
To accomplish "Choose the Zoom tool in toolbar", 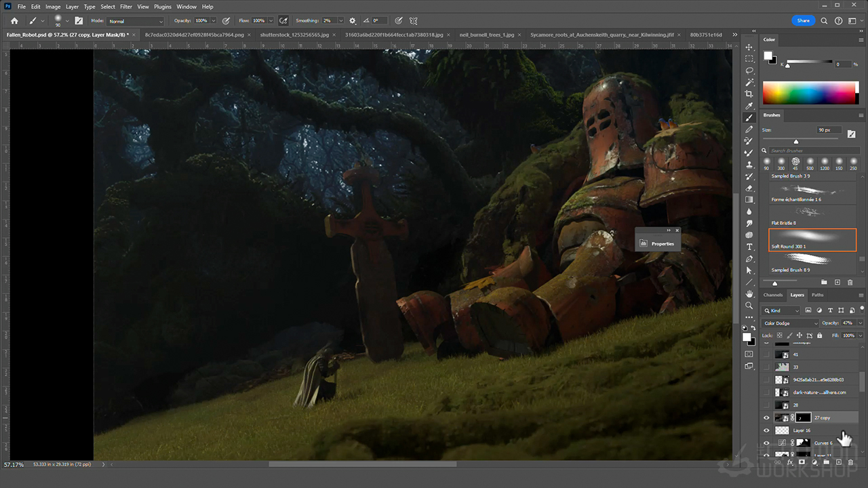I will coord(749,306).
